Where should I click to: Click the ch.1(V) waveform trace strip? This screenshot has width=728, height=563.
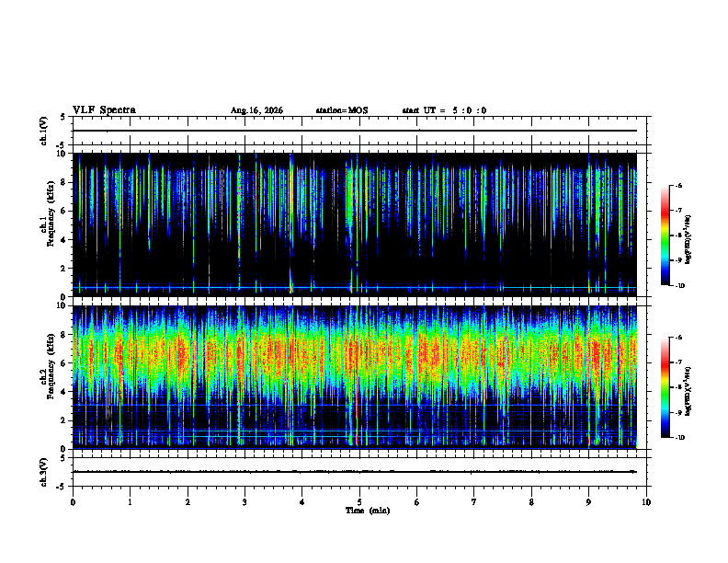click(355, 131)
